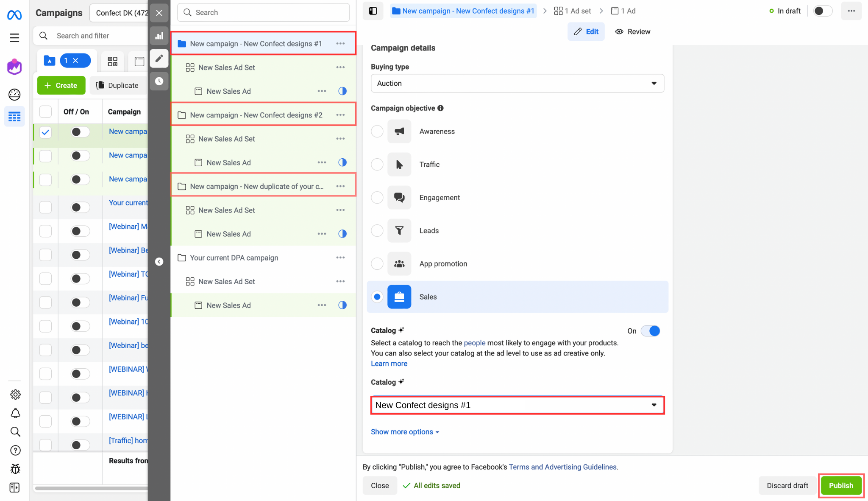868x501 pixels.
Task: Select New campaign - New duplicate of your c... folder
Action: tap(263, 186)
